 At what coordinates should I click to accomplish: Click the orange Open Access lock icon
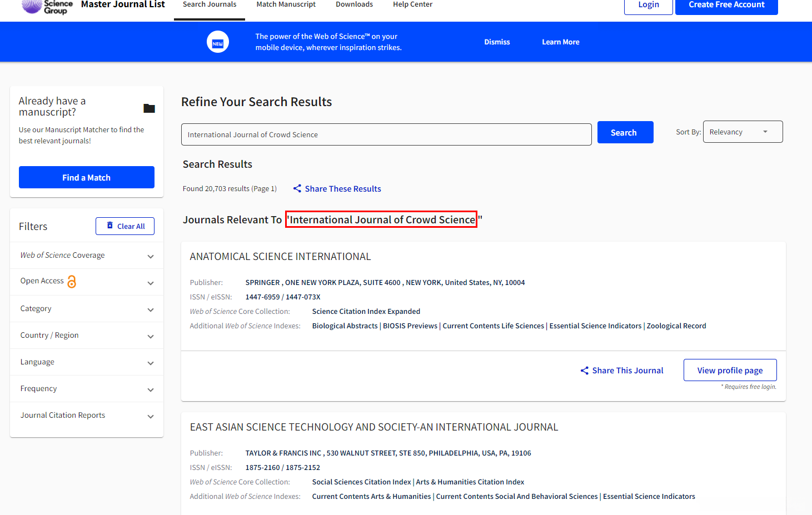point(72,282)
